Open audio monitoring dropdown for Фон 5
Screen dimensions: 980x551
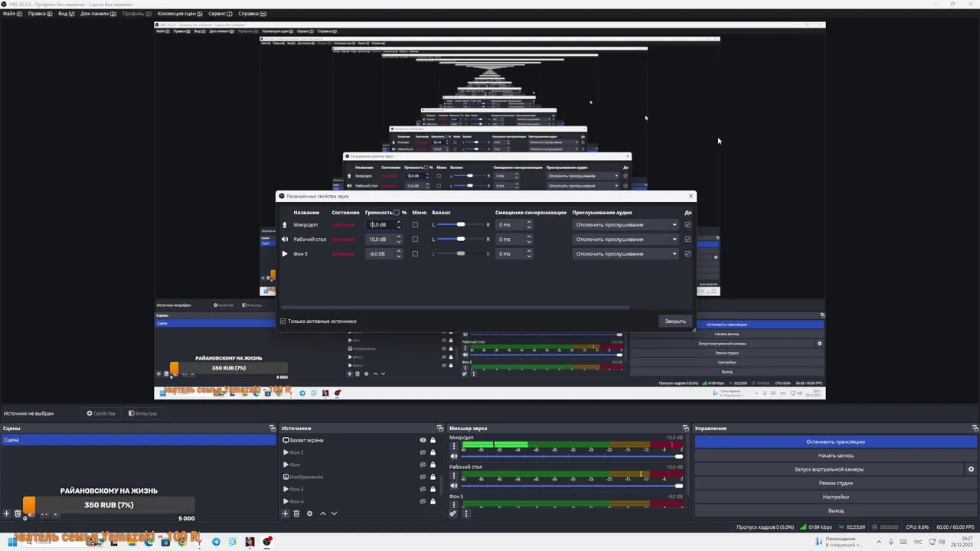click(x=626, y=253)
